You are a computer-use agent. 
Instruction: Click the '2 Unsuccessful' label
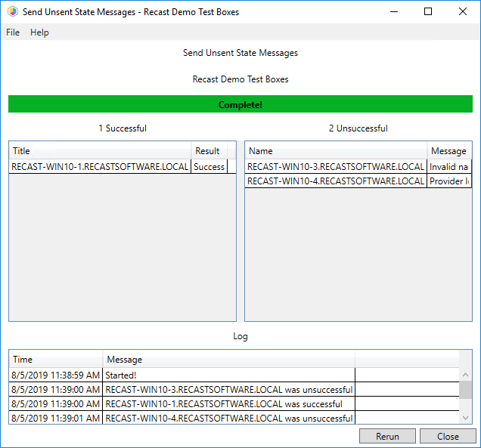coord(358,128)
